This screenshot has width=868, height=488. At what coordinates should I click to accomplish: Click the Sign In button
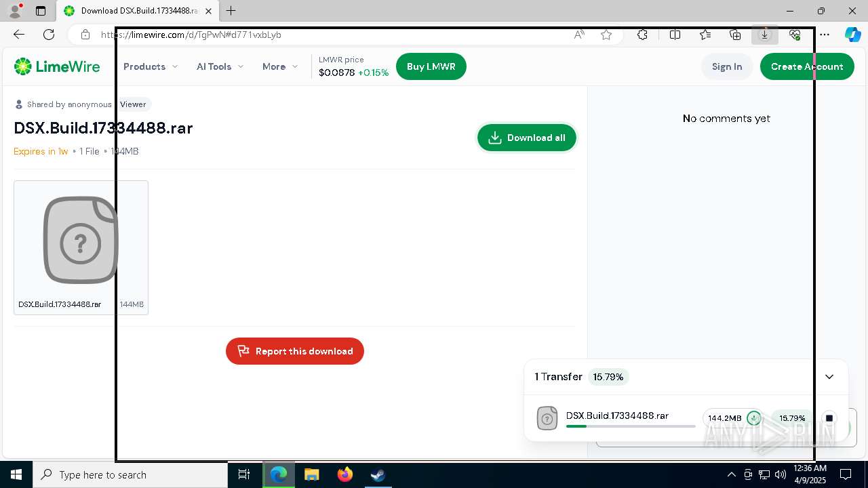727,66
